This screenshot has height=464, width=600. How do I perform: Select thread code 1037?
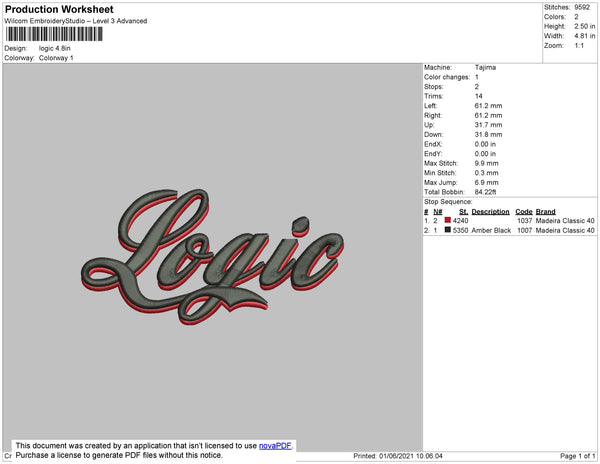coord(524,221)
